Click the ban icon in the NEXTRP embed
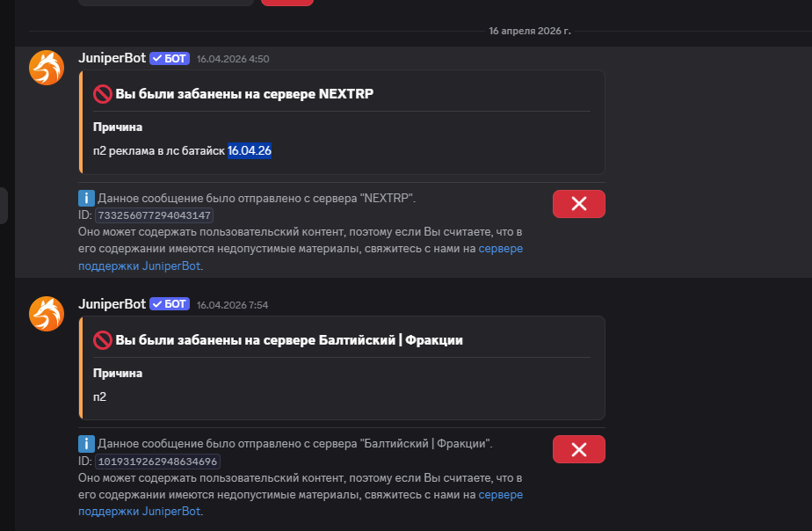Viewport: 812px width, 531px height. coord(103,94)
